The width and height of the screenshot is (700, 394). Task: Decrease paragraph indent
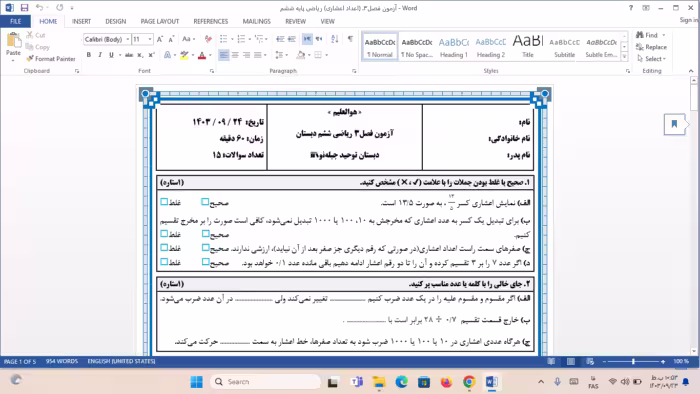click(x=280, y=39)
